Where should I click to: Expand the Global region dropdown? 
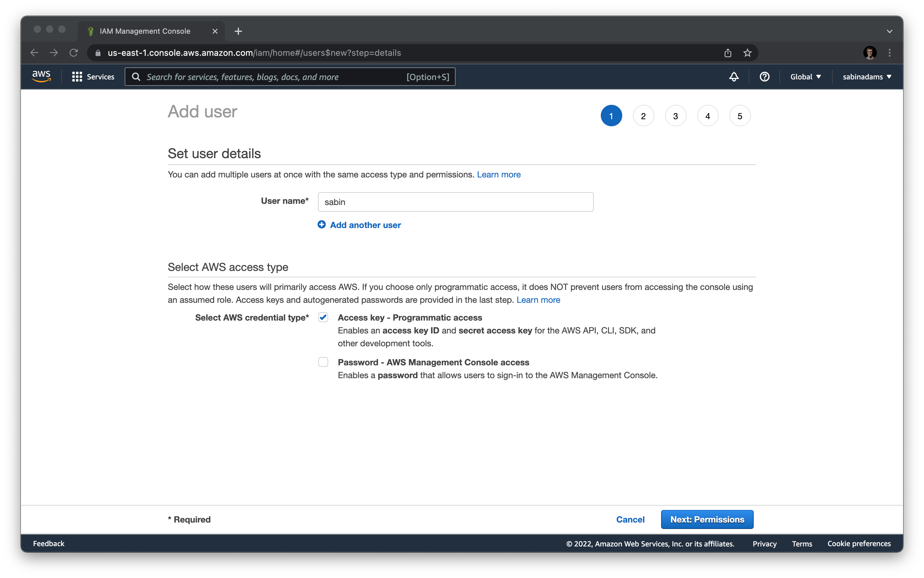point(805,77)
